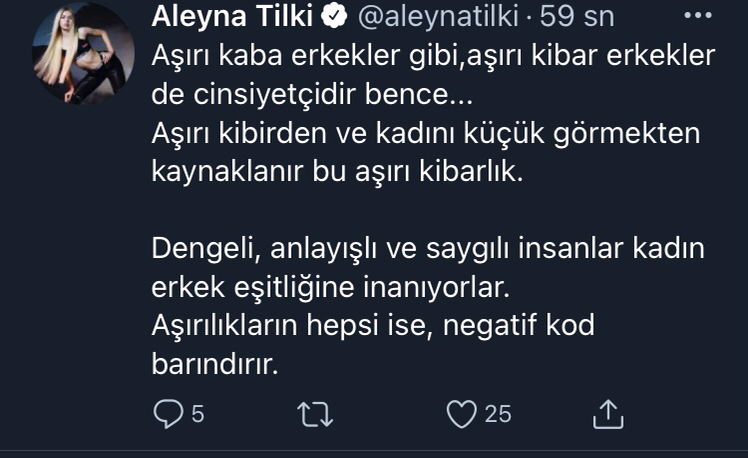Click the line 'erkek eşitliğine inanıyorlar.'
The image size is (748, 458).
331,287
